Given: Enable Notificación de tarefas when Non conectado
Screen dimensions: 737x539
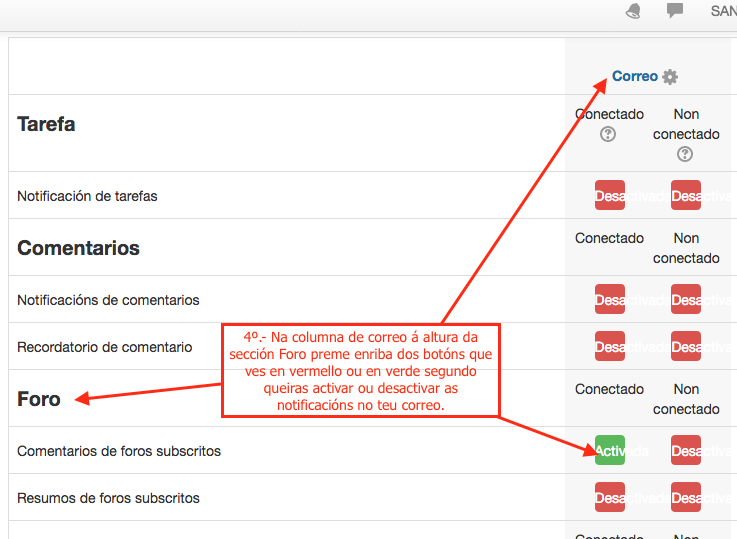Looking at the screenshot, I should pos(686,196).
